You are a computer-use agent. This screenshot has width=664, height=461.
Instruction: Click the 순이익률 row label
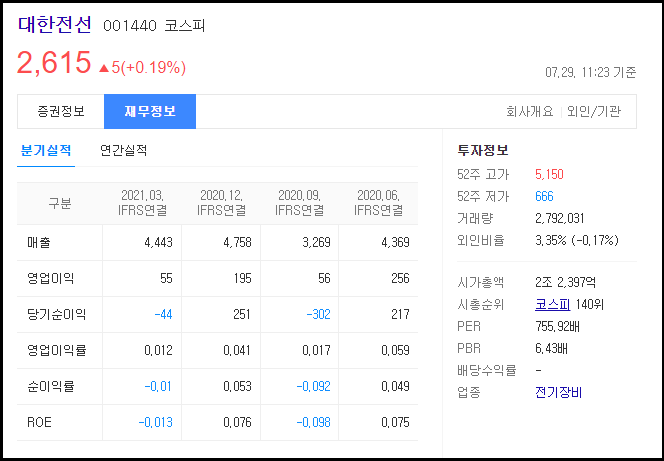50,386
